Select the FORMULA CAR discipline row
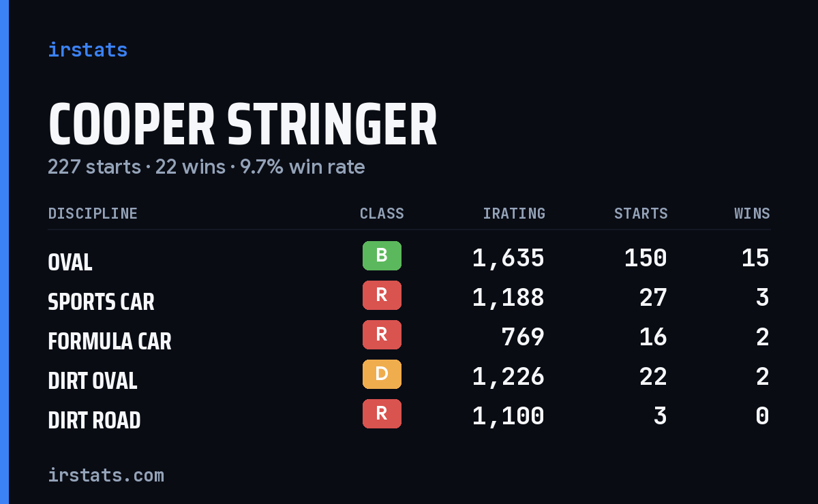Image resolution: width=818 pixels, height=504 pixels. tap(409, 337)
